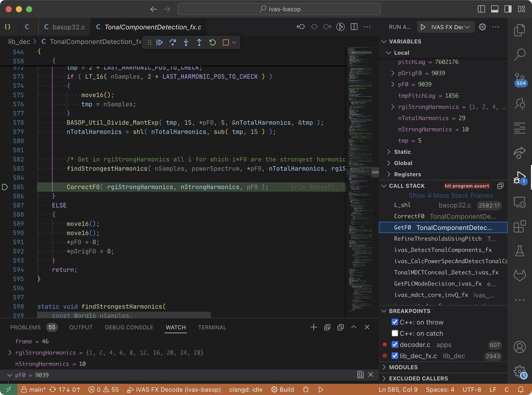Click the Step Into debug icon
Screen dimensions: 532x395
click(186, 42)
